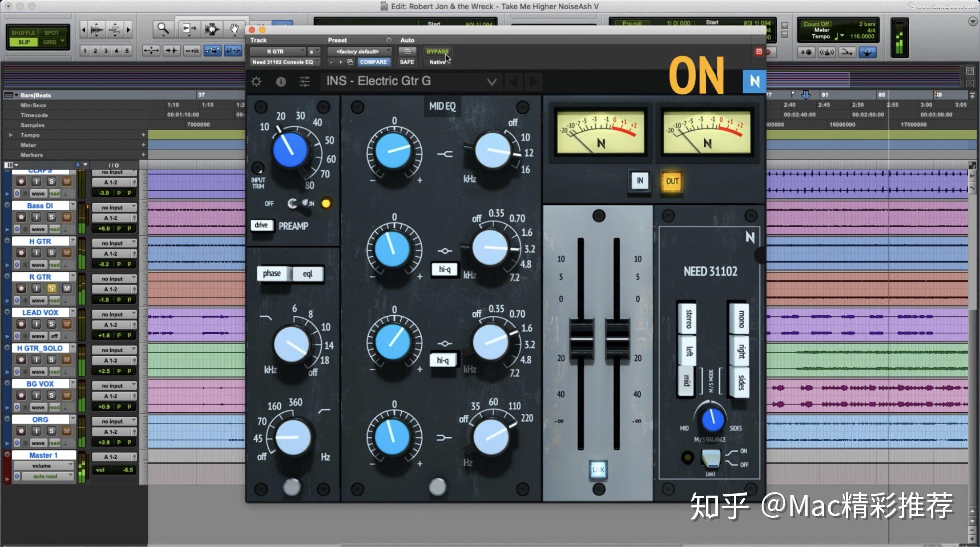Expand the Tempo ruler

[x=11, y=135]
